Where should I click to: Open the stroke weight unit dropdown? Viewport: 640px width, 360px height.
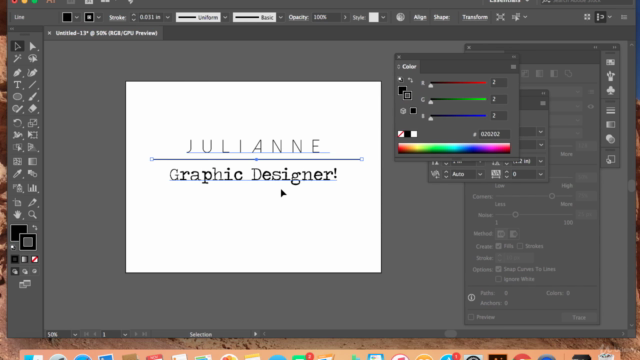(x=167, y=17)
